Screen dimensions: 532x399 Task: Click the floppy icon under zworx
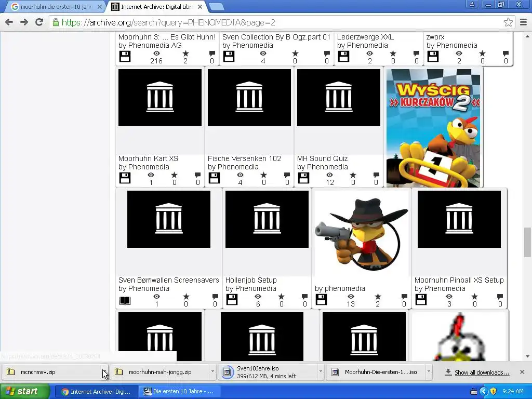point(433,56)
